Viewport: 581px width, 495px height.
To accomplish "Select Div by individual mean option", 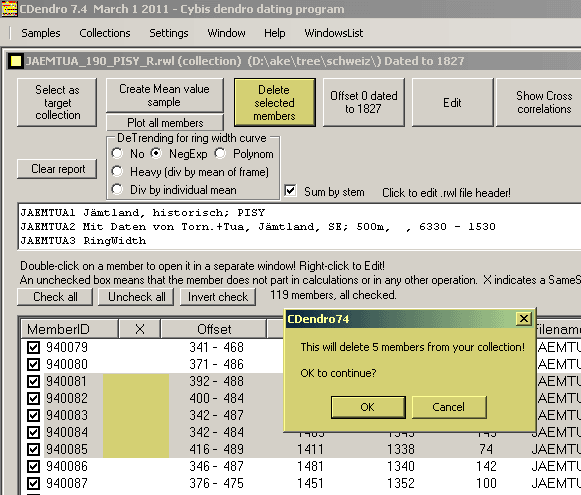I will coord(117,189).
